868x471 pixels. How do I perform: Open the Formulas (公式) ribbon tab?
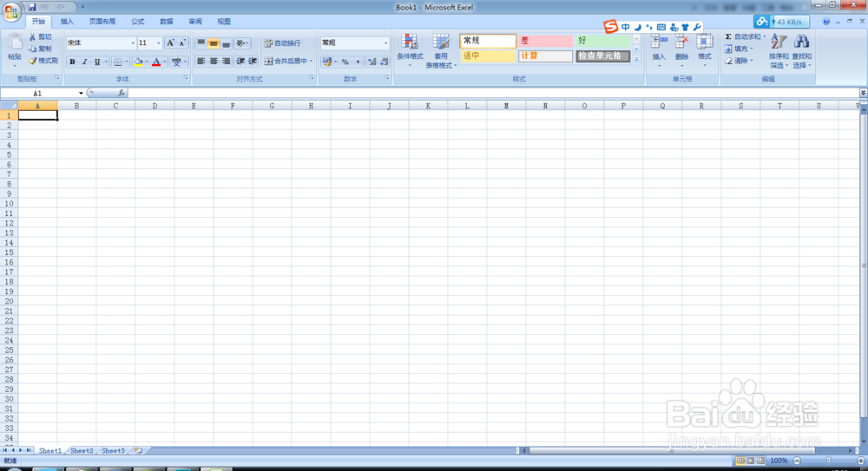(x=138, y=22)
